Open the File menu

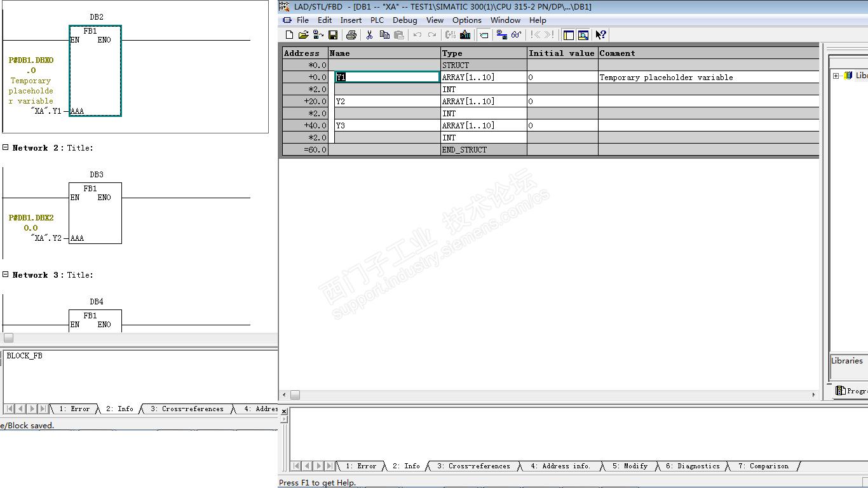tap(302, 20)
